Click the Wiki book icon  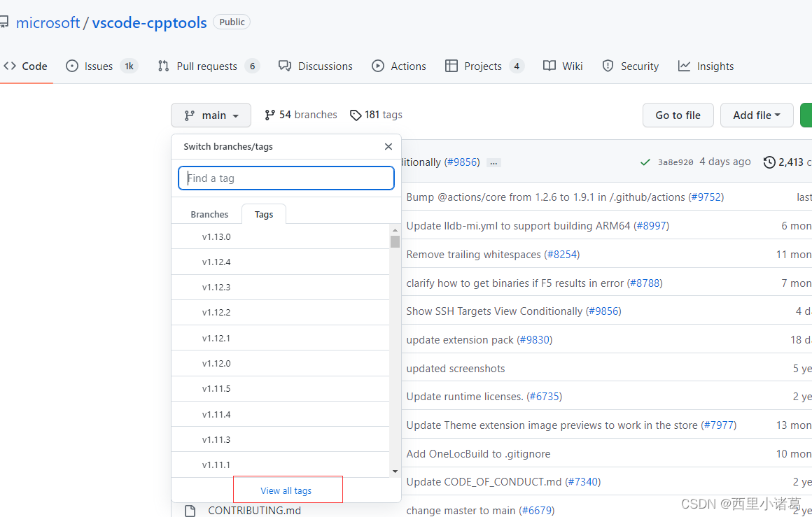coord(549,66)
